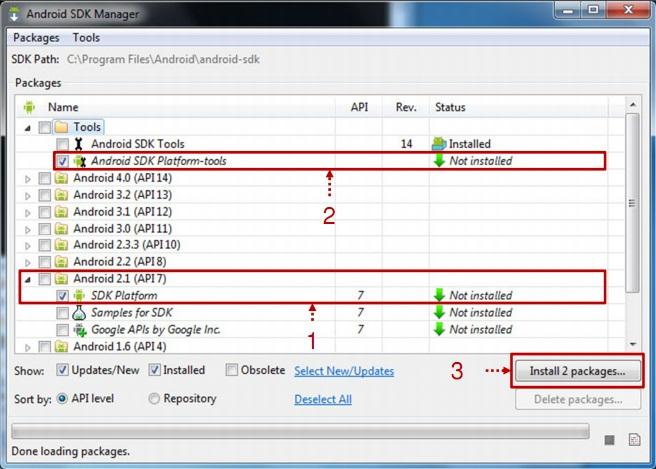656x469 pixels.
Task: Expand the Android 3.1 (API 12) node
Action: [28, 213]
